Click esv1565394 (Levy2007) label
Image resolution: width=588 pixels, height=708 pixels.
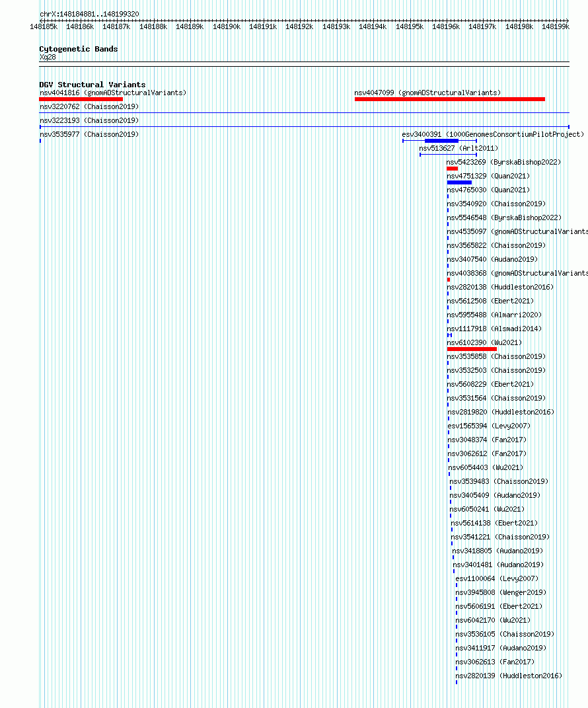[489, 426]
